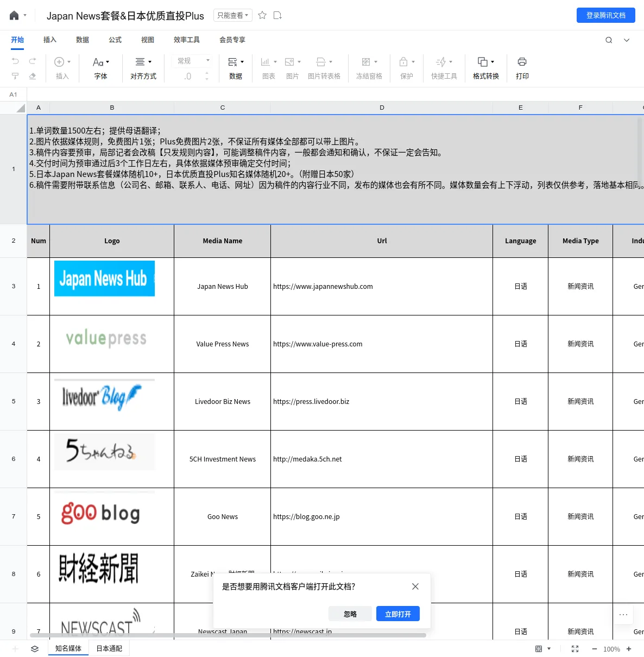The width and height of the screenshot is (644, 657).
Task: Select the 知名媒体 sheet tab
Action: 68,648
